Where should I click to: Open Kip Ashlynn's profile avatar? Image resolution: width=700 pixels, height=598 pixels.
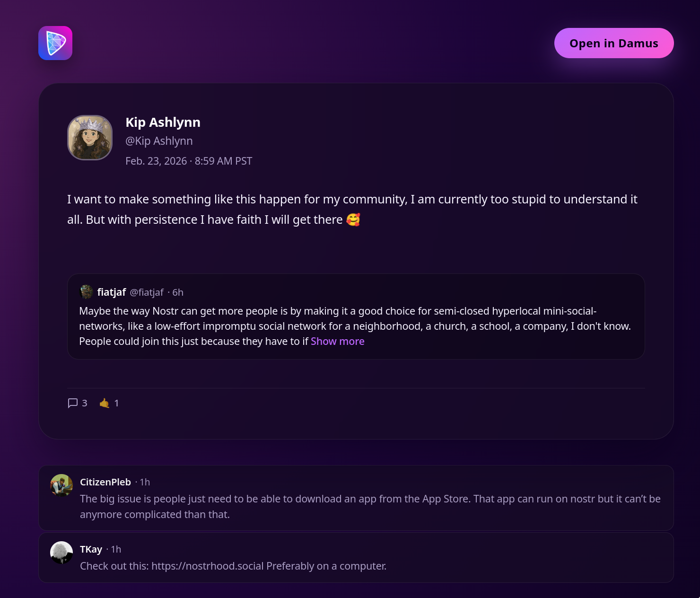click(90, 138)
